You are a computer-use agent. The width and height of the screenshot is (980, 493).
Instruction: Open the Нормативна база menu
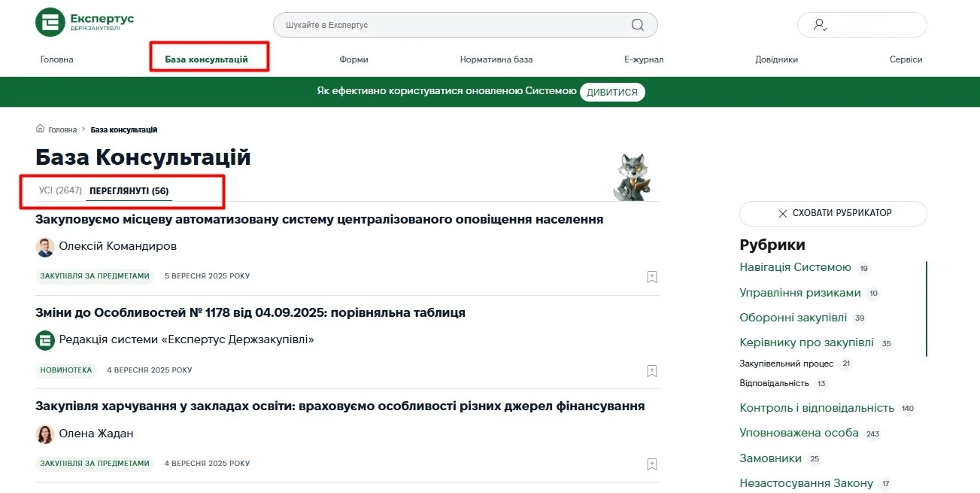(x=496, y=59)
